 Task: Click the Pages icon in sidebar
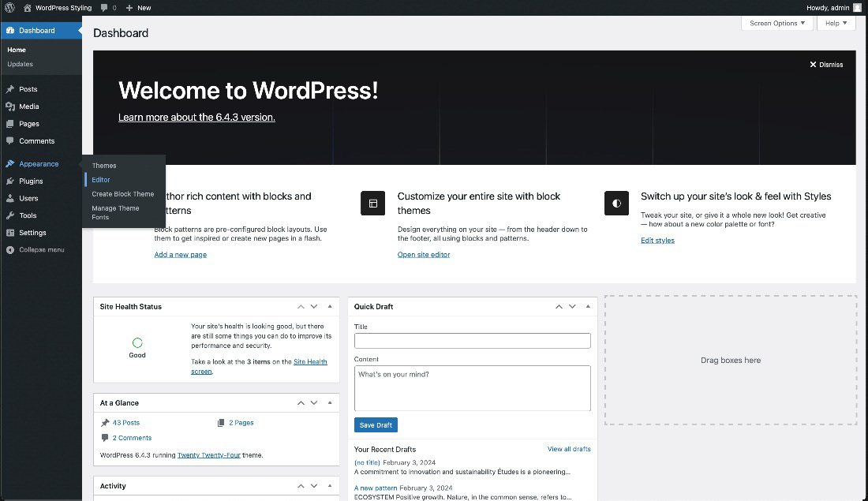click(10, 123)
